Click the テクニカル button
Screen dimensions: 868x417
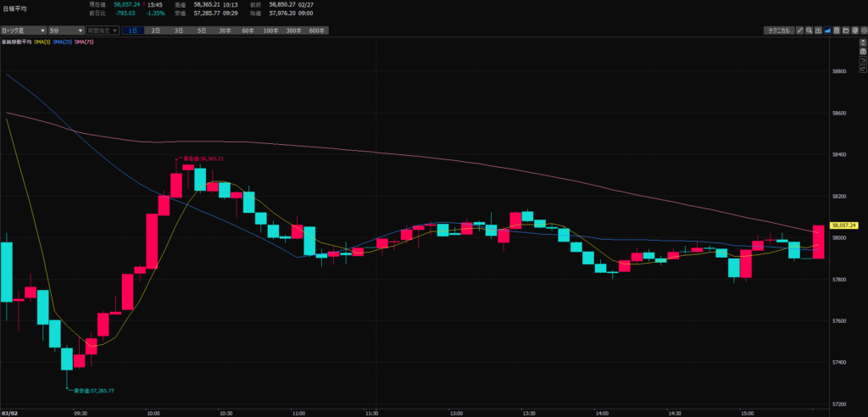(x=777, y=31)
